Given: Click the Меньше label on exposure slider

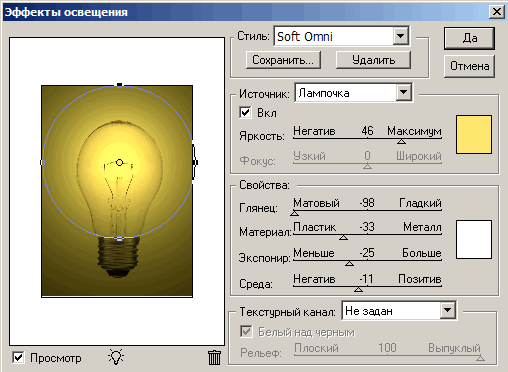Looking at the screenshot, I should [314, 253].
